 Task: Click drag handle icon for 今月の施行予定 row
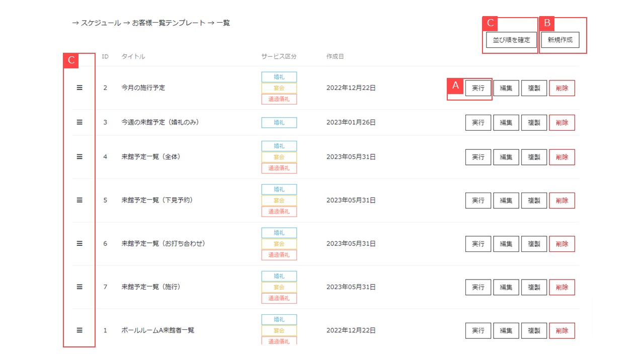[x=79, y=87]
